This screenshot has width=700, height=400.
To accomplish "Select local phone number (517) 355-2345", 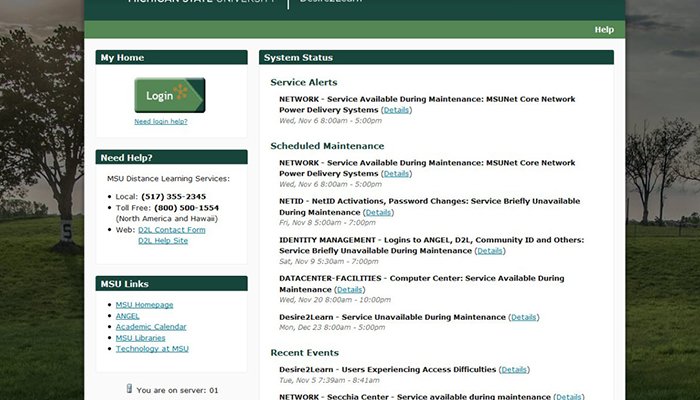I will (174, 196).
